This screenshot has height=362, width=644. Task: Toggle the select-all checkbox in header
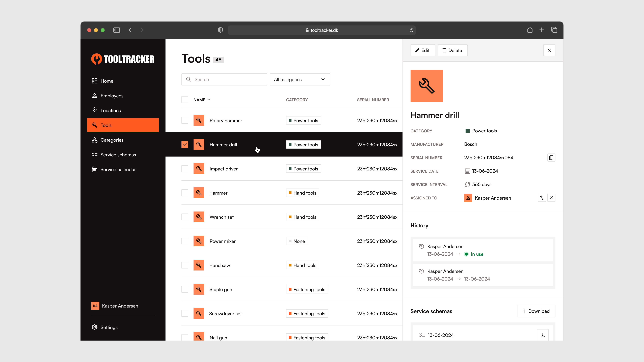coord(185,99)
